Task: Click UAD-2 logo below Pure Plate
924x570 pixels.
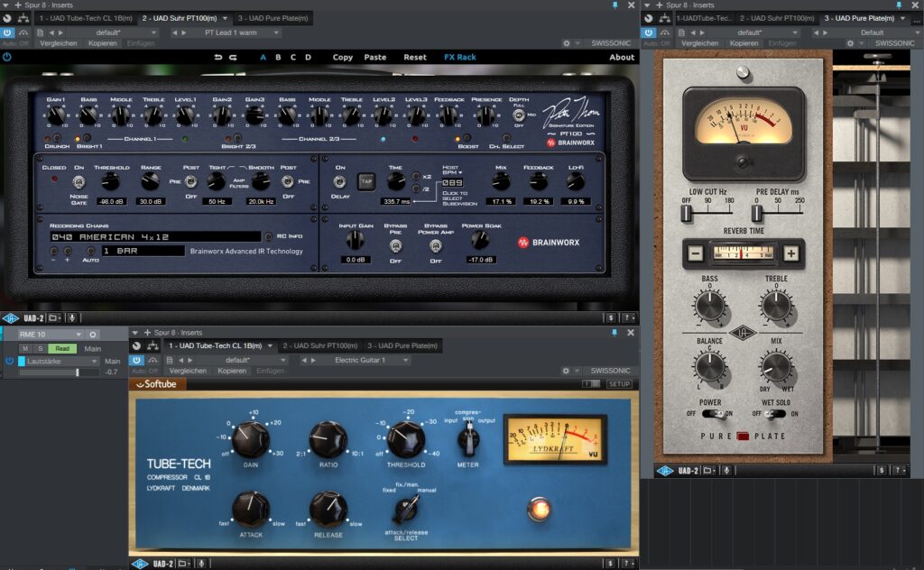Action: pos(665,471)
